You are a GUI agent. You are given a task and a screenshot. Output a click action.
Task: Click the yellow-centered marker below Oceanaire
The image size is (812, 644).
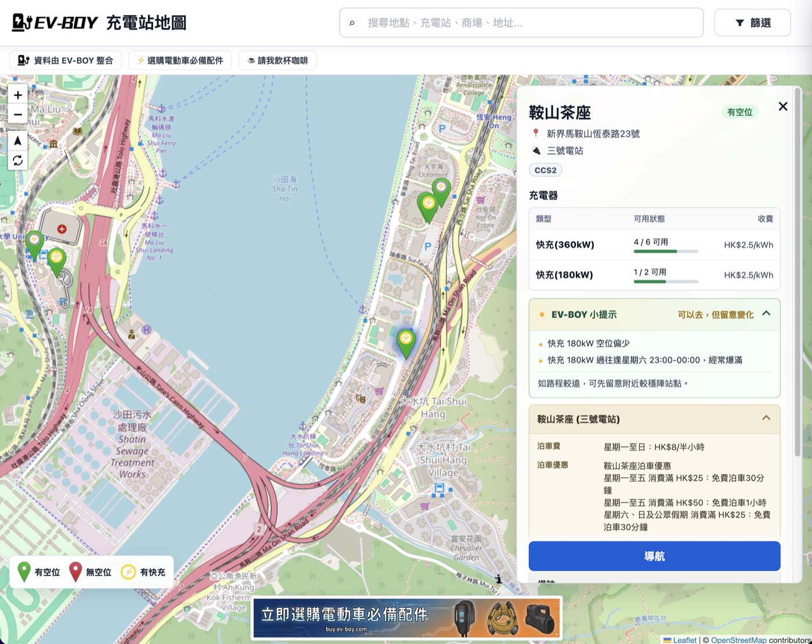click(x=428, y=208)
